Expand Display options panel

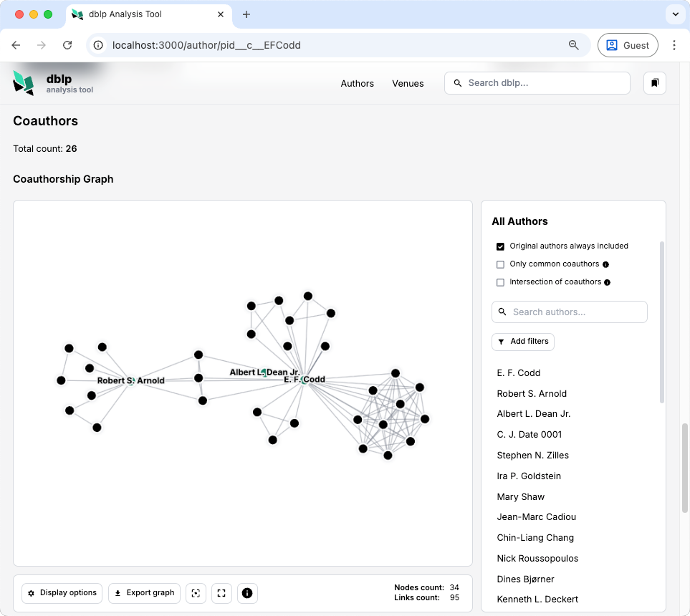click(62, 593)
